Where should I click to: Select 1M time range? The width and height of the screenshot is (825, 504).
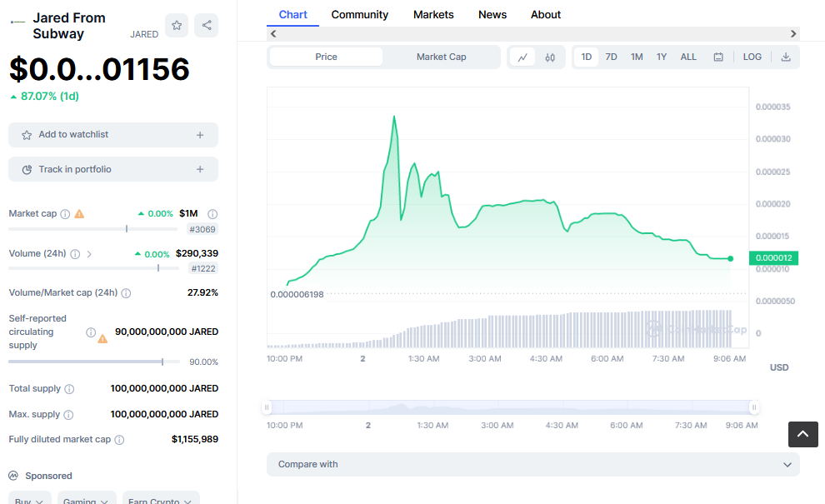click(637, 57)
